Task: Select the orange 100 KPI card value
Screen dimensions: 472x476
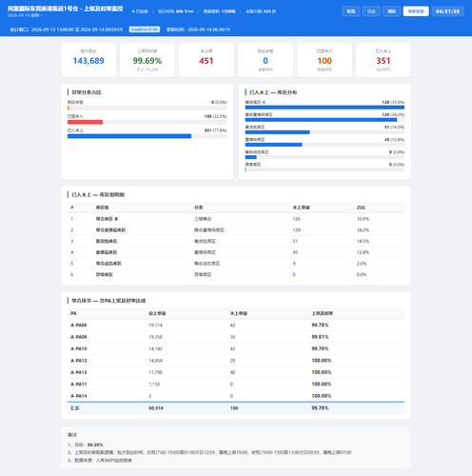Action: click(x=324, y=61)
